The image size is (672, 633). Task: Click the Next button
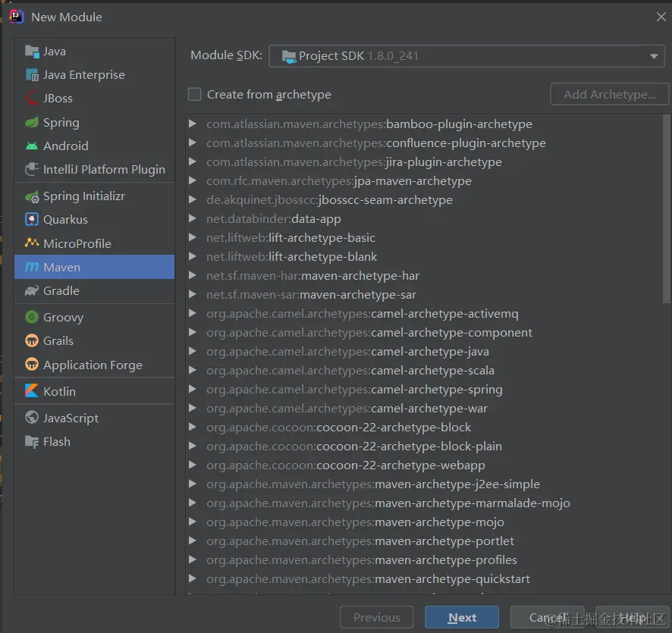462,618
